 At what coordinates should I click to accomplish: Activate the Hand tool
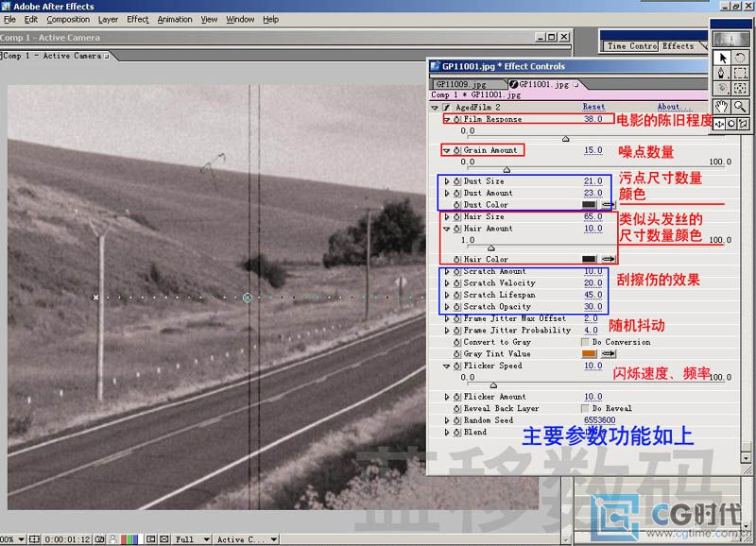[x=722, y=107]
